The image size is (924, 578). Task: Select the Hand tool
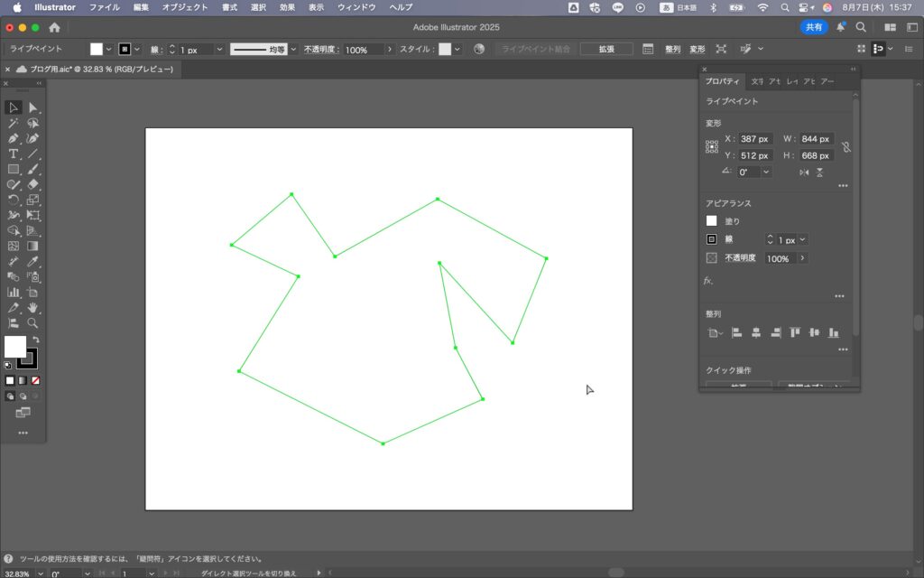pos(33,307)
